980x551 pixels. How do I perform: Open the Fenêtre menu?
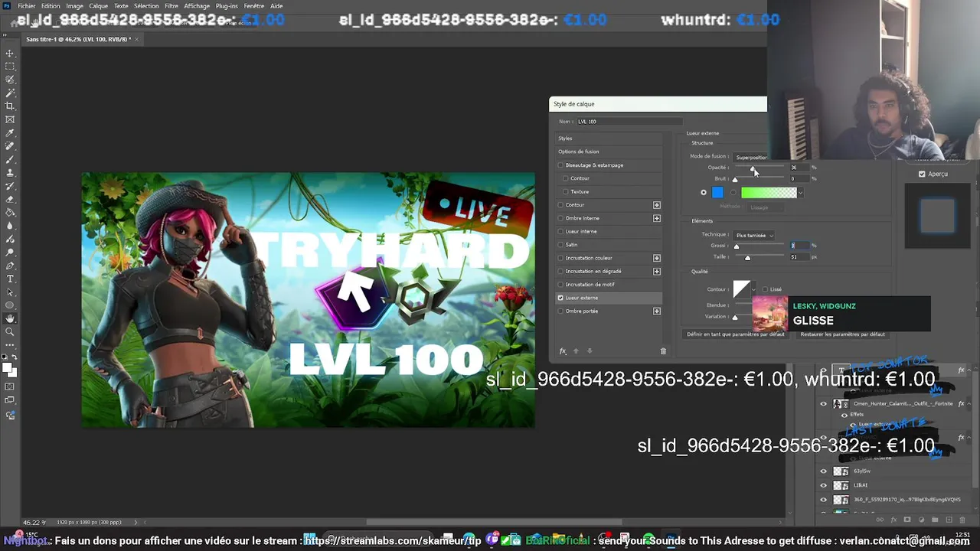pos(254,6)
